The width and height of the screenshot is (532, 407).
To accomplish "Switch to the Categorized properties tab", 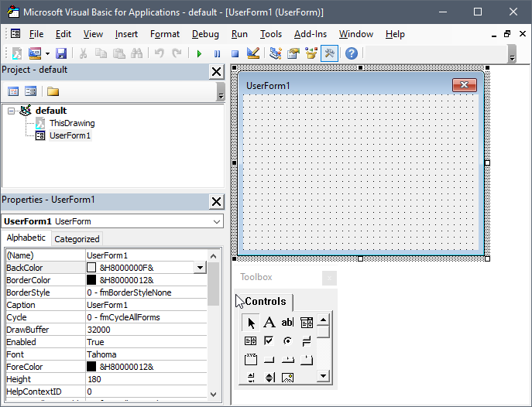I will tap(77, 239).
